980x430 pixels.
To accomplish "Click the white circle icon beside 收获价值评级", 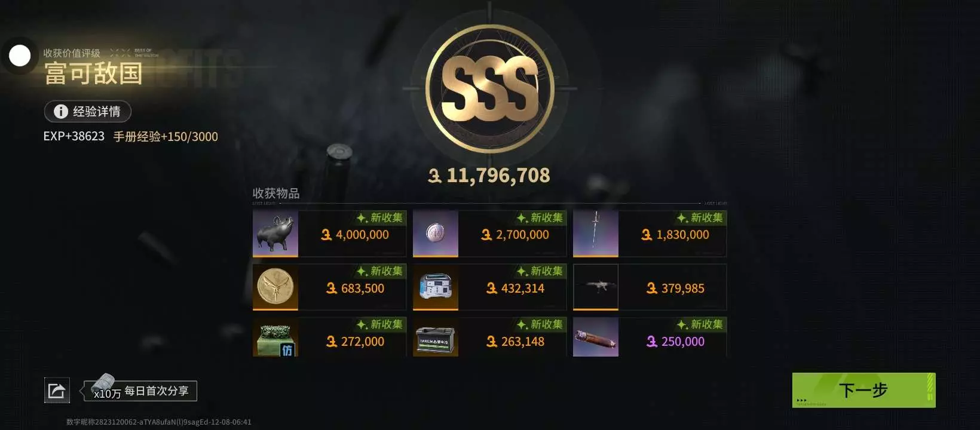I will tap(20, 56).
